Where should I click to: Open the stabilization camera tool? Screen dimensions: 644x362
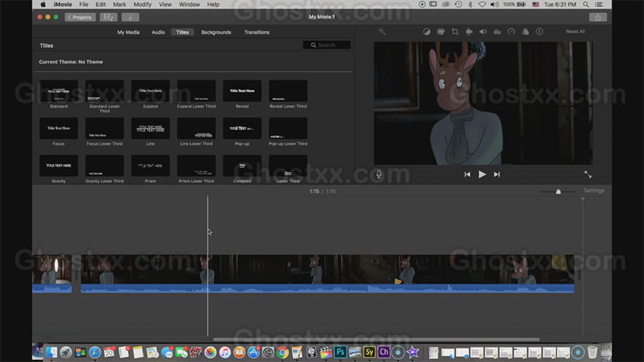point(469,31)
